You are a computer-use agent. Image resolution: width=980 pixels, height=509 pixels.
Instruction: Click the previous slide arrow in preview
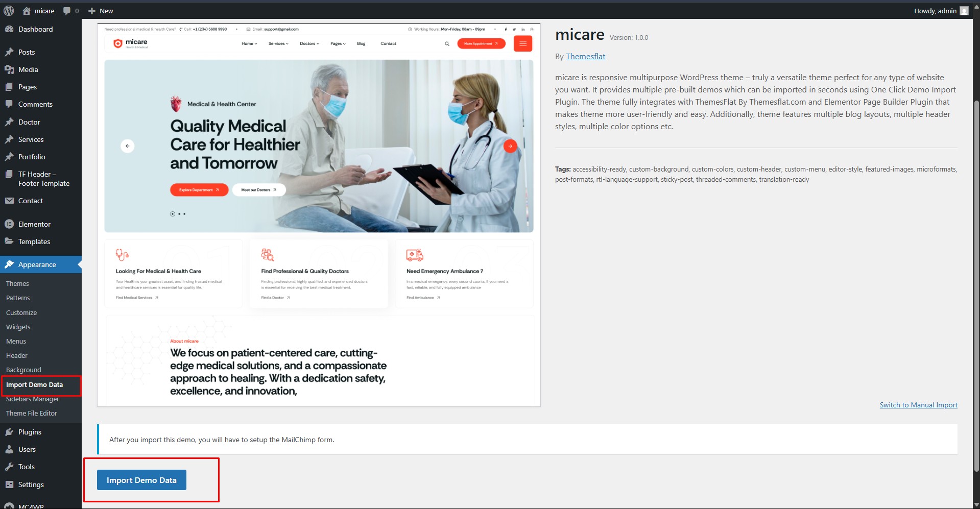(x=128, y=146)
